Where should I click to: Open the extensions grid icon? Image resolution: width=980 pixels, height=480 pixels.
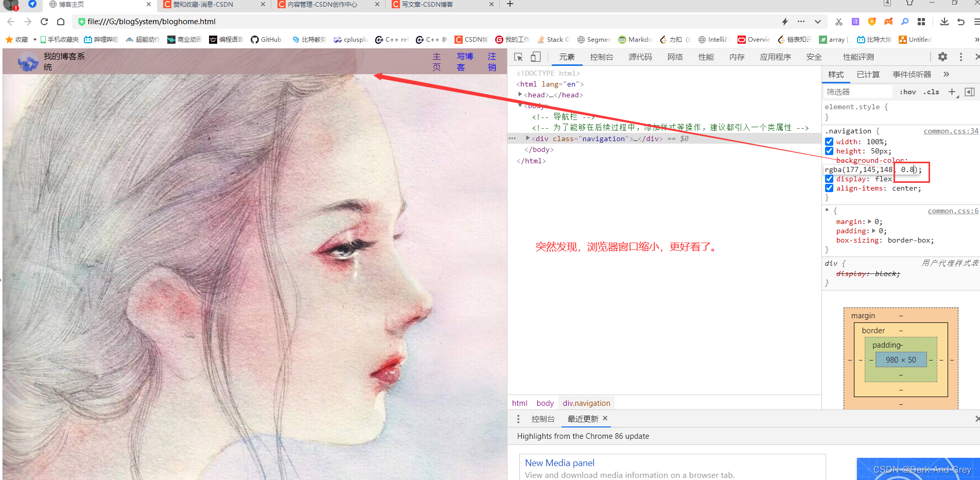[921, 22]
